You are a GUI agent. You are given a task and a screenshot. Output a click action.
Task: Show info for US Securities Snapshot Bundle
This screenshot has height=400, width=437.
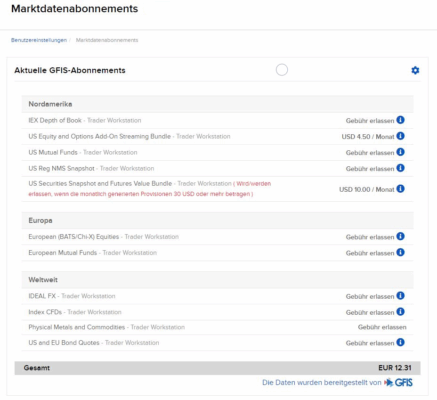click(400, 189)
